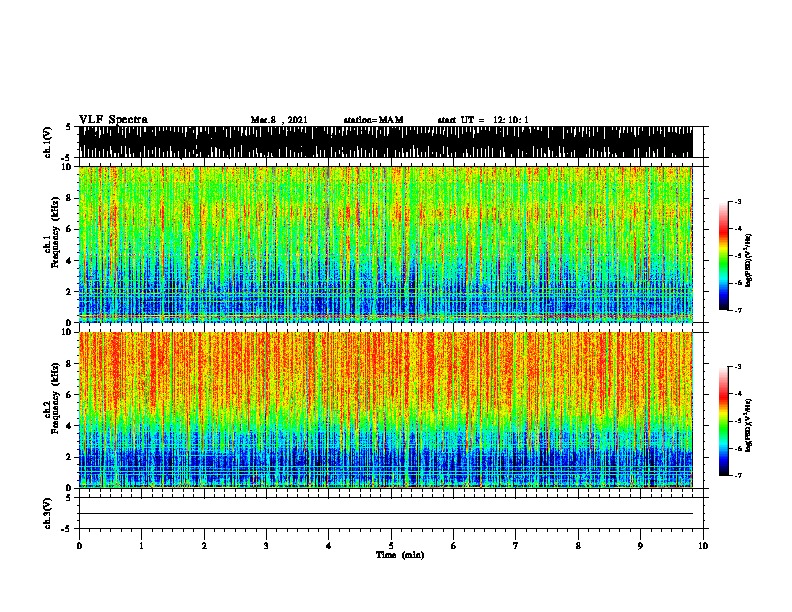792x612 pixels.
Task: Click the "start UT = 12:10:1" text
Action: [x=483, y=120]
